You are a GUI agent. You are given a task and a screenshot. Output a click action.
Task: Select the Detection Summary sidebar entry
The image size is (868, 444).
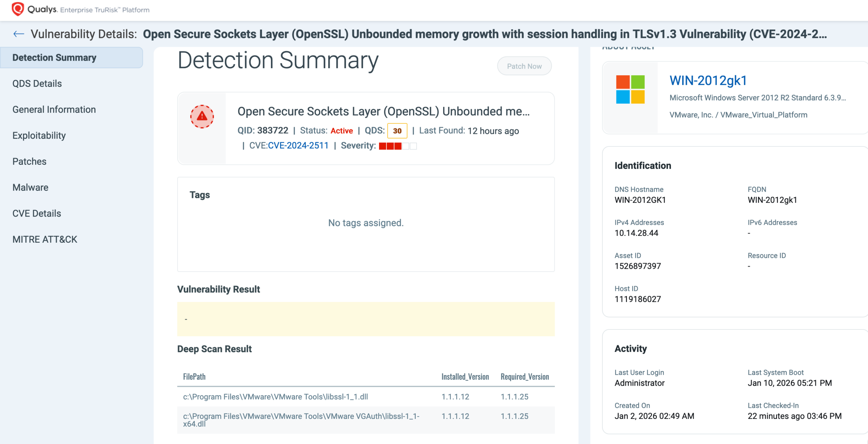pyautogui.click(x=54, y=57)
